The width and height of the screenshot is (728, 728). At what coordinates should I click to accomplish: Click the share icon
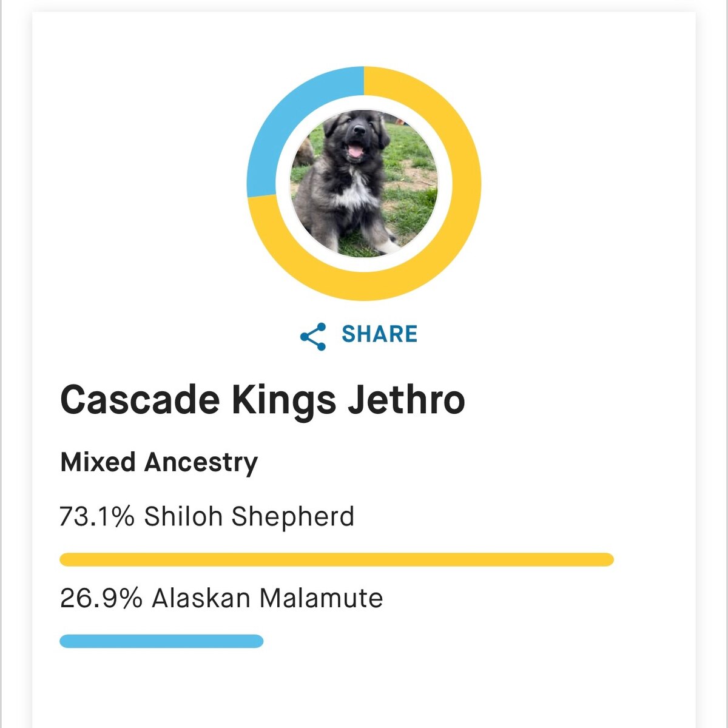click(313, 337)
